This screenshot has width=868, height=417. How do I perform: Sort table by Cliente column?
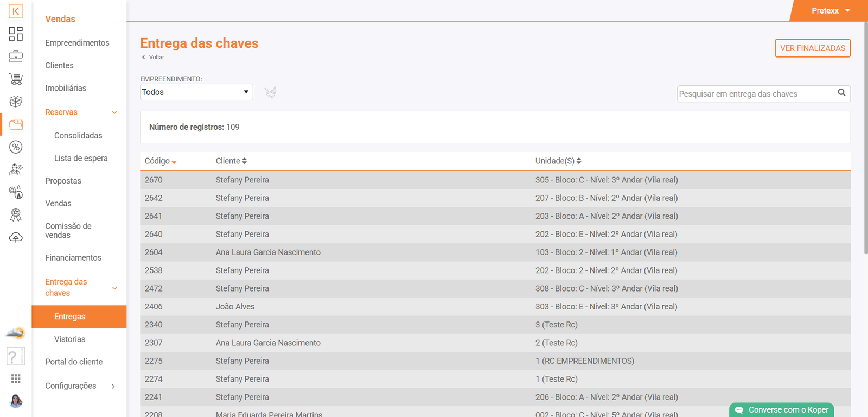click(x=231, y=161)
